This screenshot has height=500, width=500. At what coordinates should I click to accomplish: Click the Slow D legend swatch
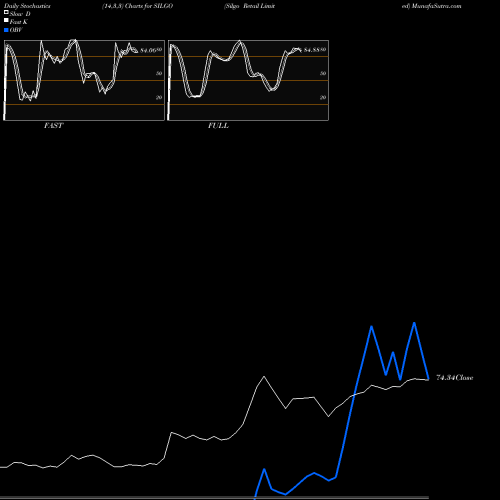pos(6,12)
